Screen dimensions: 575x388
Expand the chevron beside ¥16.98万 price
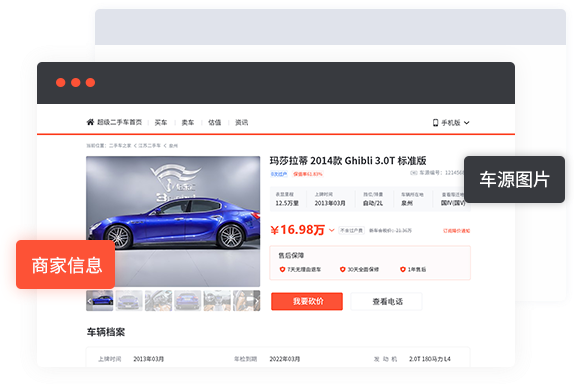click(332, 230)
